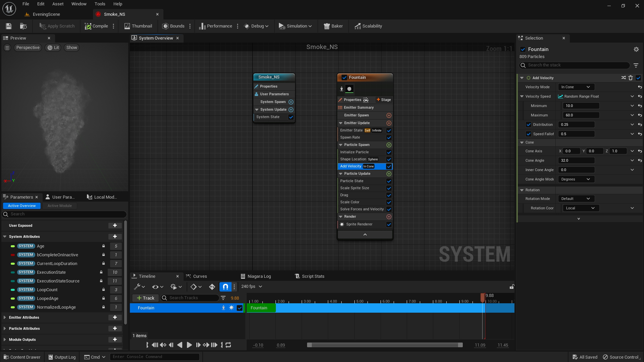The image size is (644, 362).
Task: Click the Cone Angle value field
Action: click(x=577, y=161)
